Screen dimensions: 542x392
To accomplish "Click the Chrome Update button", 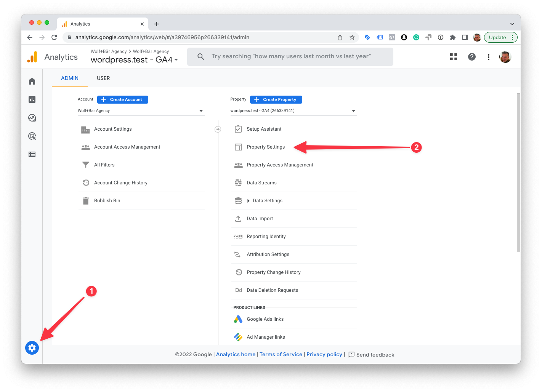I will (x=500, y=37).
